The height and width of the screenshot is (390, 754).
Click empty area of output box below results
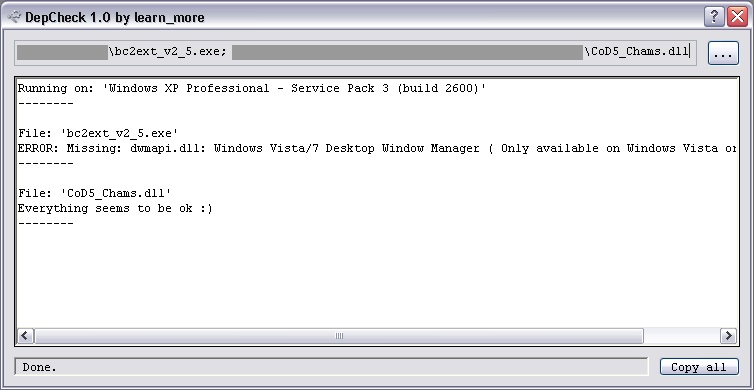pos(377,279)
